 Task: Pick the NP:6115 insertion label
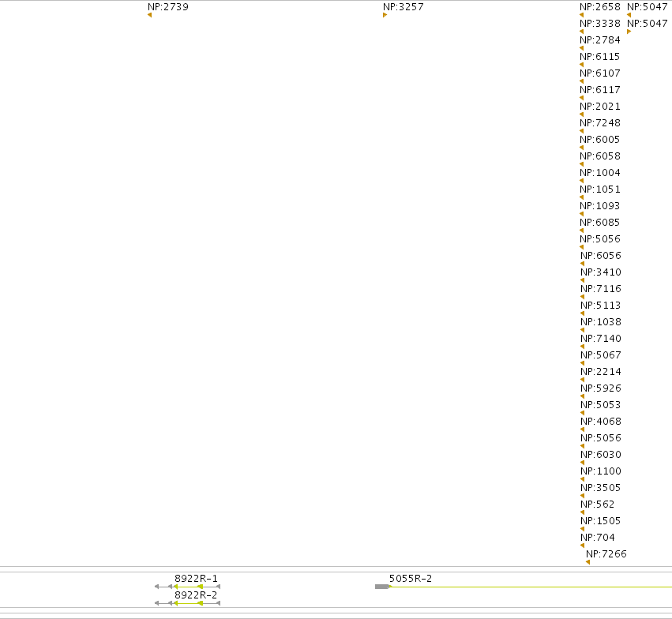600,57
